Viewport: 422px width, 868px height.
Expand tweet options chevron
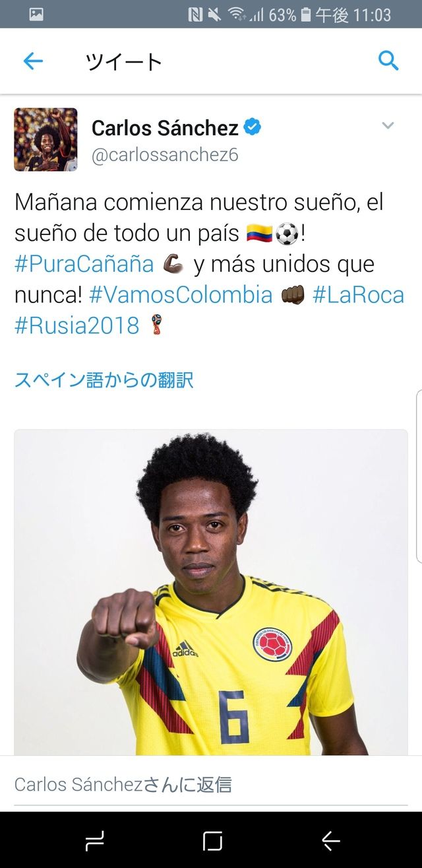pyautogui.click(x=388, y=125)
